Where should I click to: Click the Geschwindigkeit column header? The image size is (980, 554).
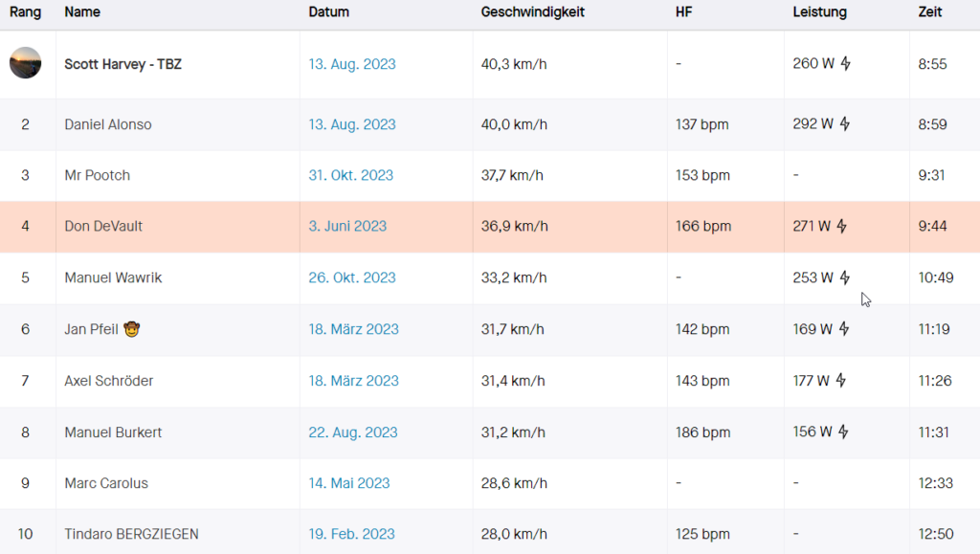532,12
